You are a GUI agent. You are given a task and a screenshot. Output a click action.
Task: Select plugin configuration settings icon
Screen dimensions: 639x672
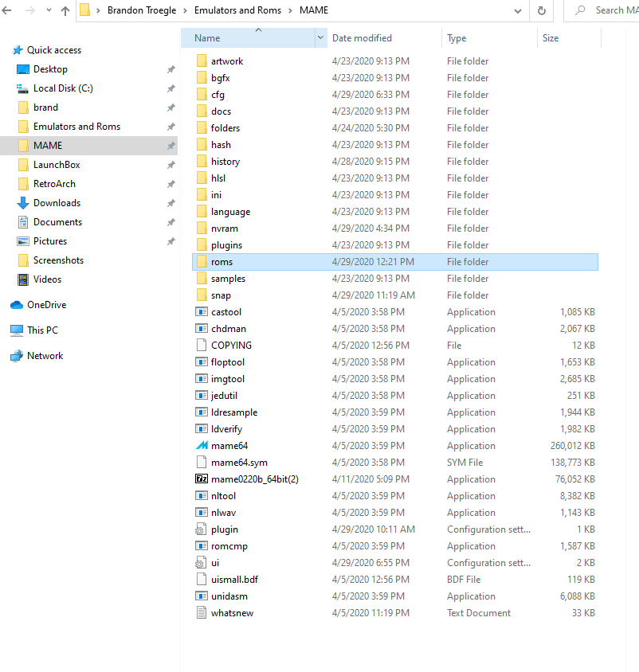(201, 529)
